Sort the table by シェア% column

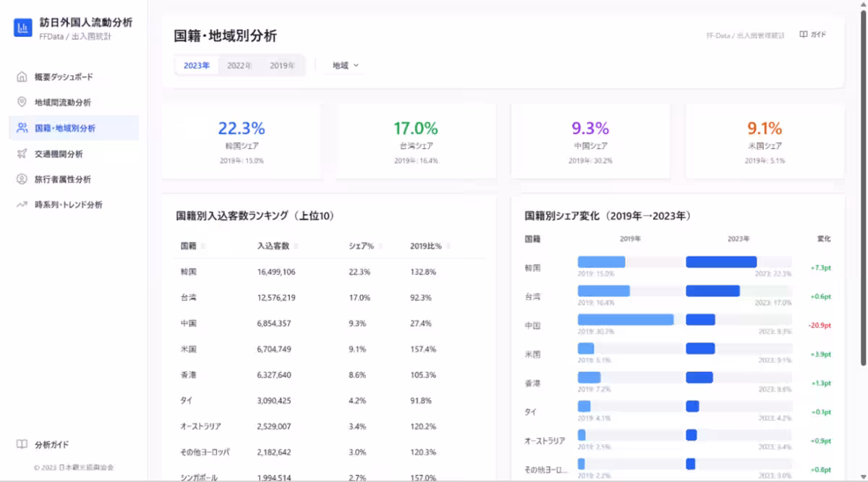point(365,246)
